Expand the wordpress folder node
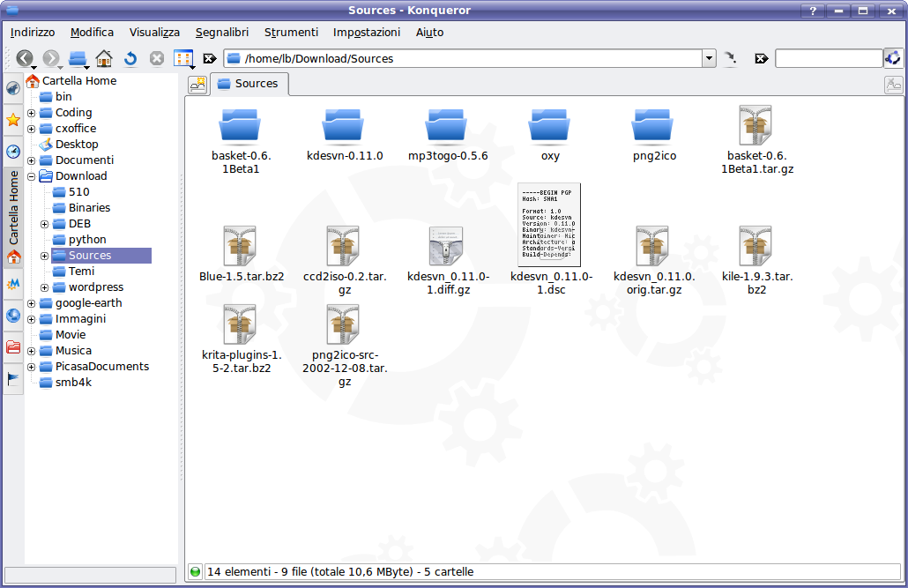 coord(45,287)
